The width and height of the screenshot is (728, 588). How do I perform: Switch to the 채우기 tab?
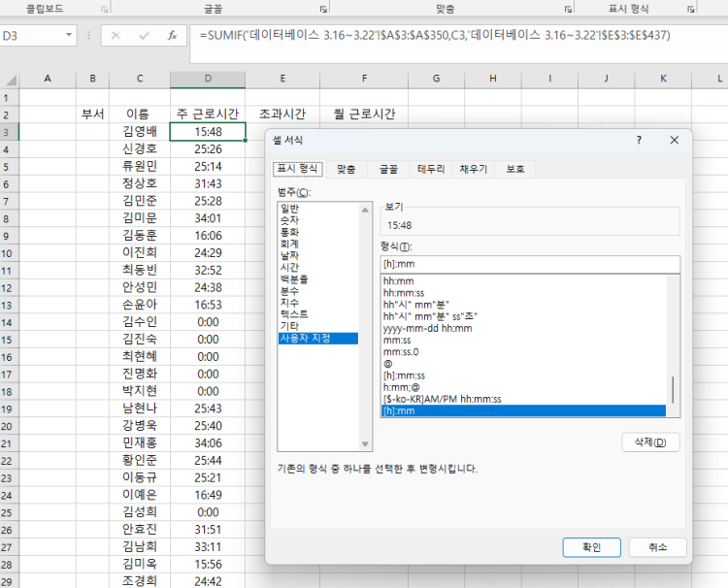tap(474, 170)
